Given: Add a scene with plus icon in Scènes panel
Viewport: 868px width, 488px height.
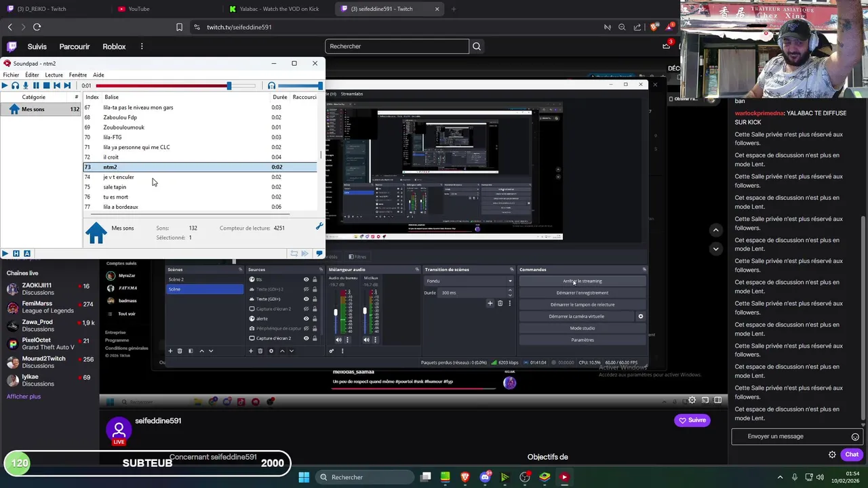Looking at the screenshot, I should [x=170, y=351].
